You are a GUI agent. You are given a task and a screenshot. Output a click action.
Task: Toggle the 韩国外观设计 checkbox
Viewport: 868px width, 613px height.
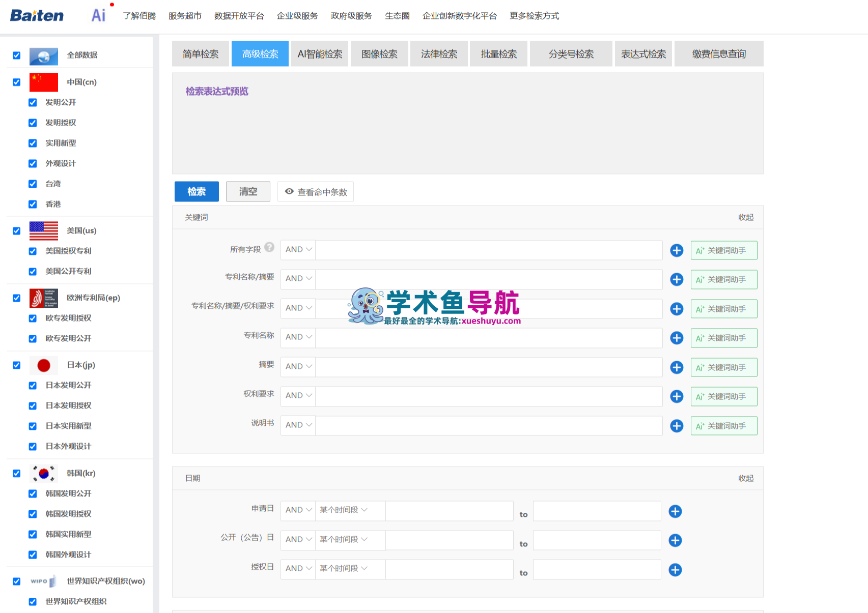point(33,555)
